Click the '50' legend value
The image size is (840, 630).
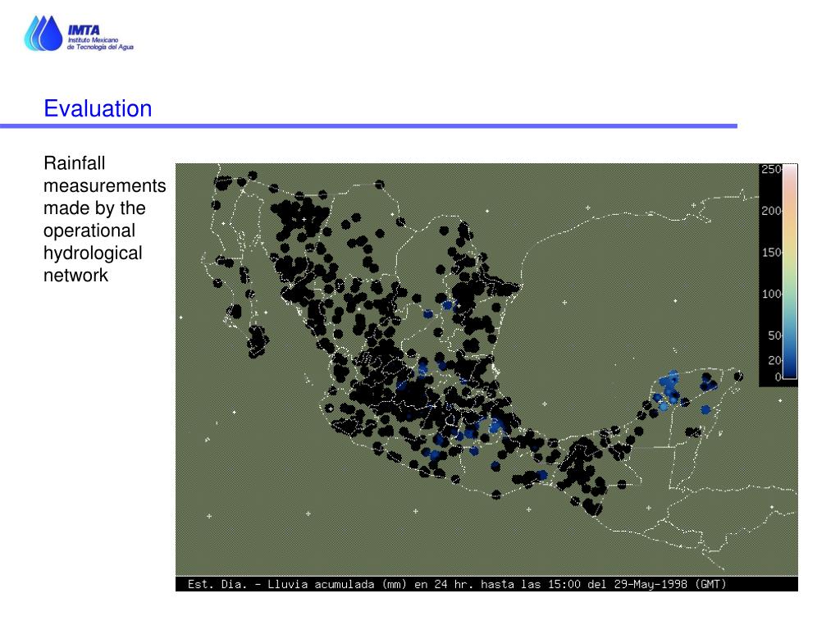pyautogui.click(x=774, y=336)
